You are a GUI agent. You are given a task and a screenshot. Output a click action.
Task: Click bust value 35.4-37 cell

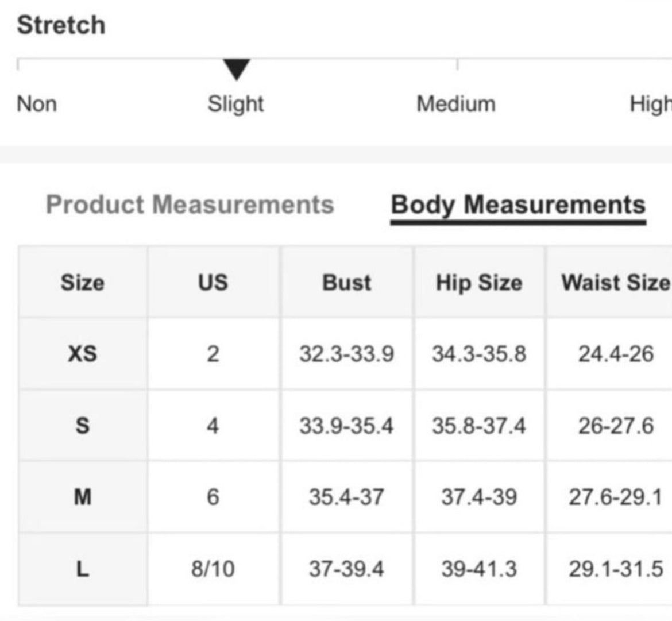347,497
